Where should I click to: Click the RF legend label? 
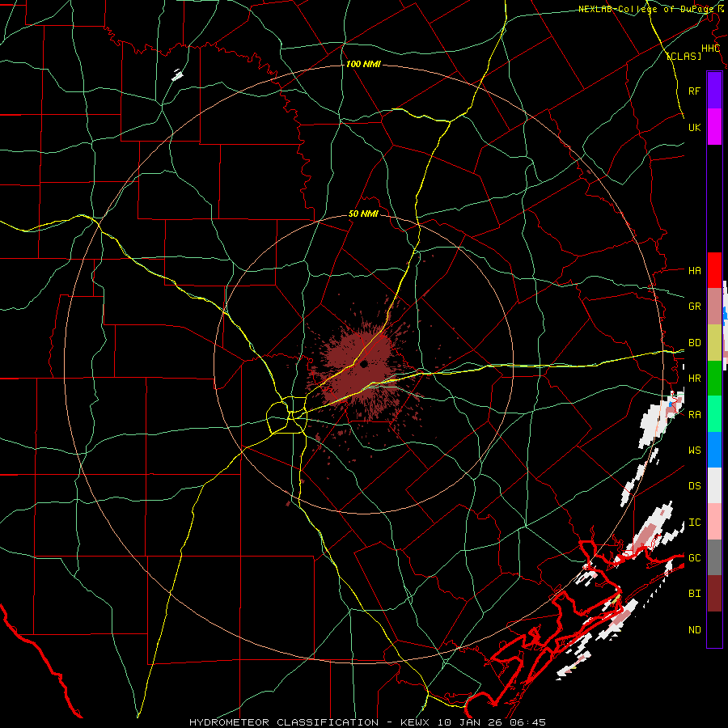pyautogui.click(x=694, y=91)
